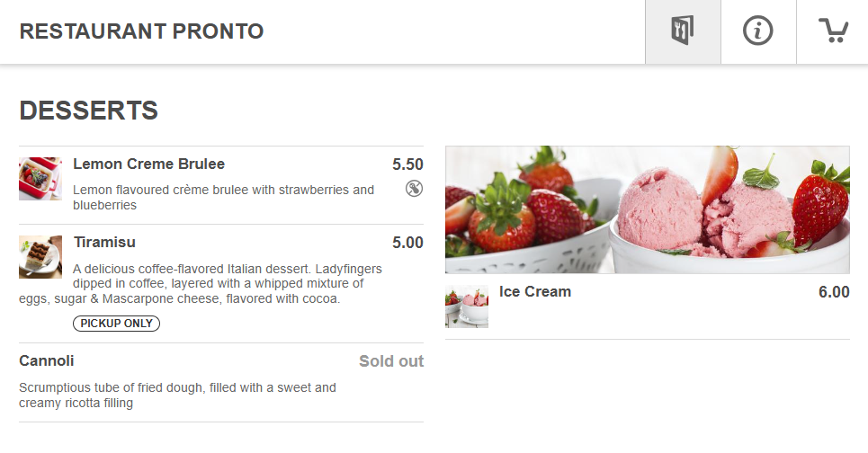The image size is (868, 453).
Task: Click the Lemon Creme Brulee thumbnail
Action: 40,179
